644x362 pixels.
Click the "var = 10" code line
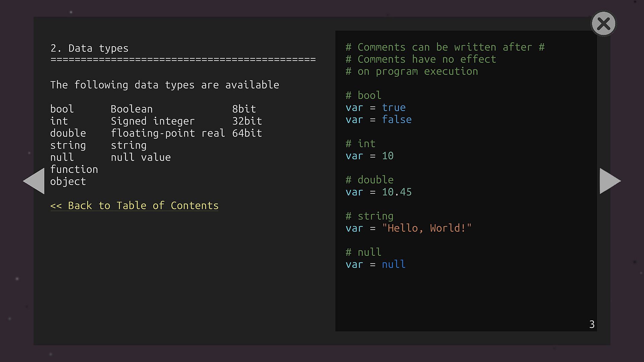click(x=370, y=156)
